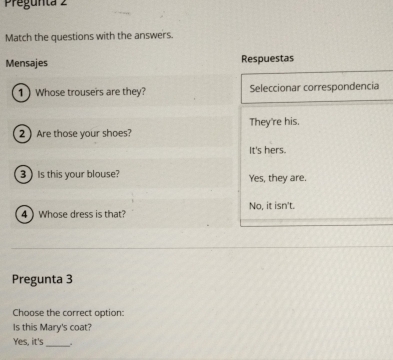Click the Pregunta 3 heading
The height and width of the screenshot is (360, 393).
coord(42,279)
